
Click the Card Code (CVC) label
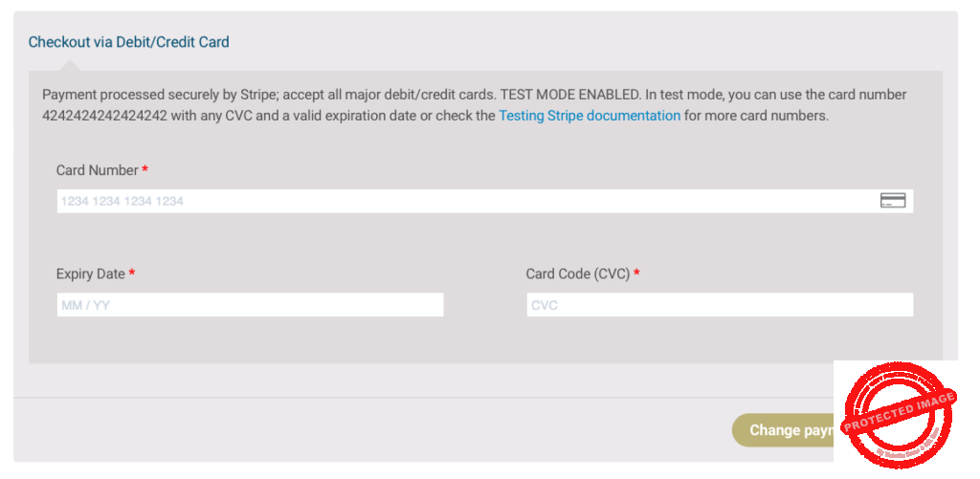[x=578, y=274]
